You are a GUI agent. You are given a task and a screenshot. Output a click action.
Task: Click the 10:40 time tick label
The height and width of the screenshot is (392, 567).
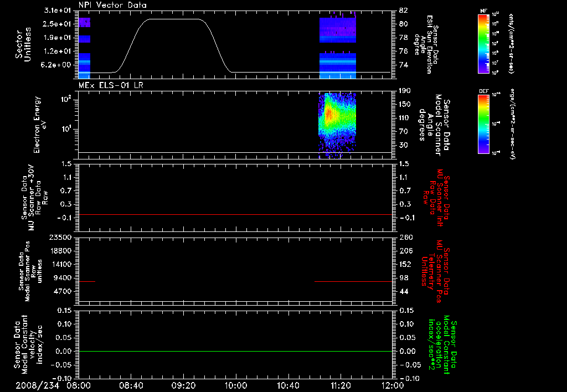tap(288, 385)
